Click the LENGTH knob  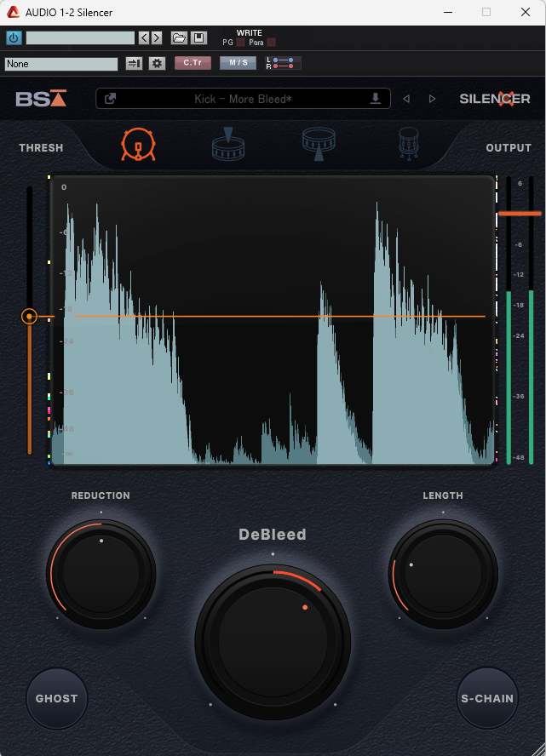pos(443,573)
